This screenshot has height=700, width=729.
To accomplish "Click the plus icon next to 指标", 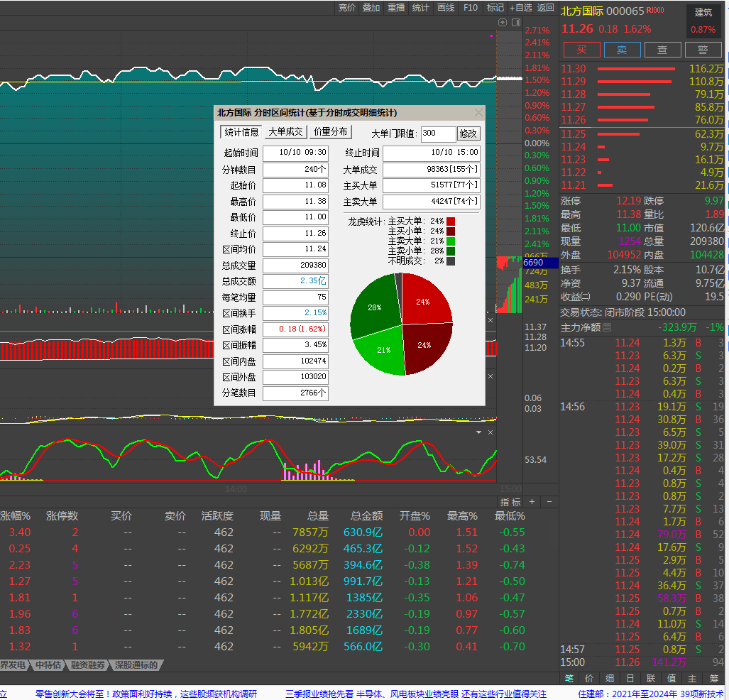I will click(532, 501).
